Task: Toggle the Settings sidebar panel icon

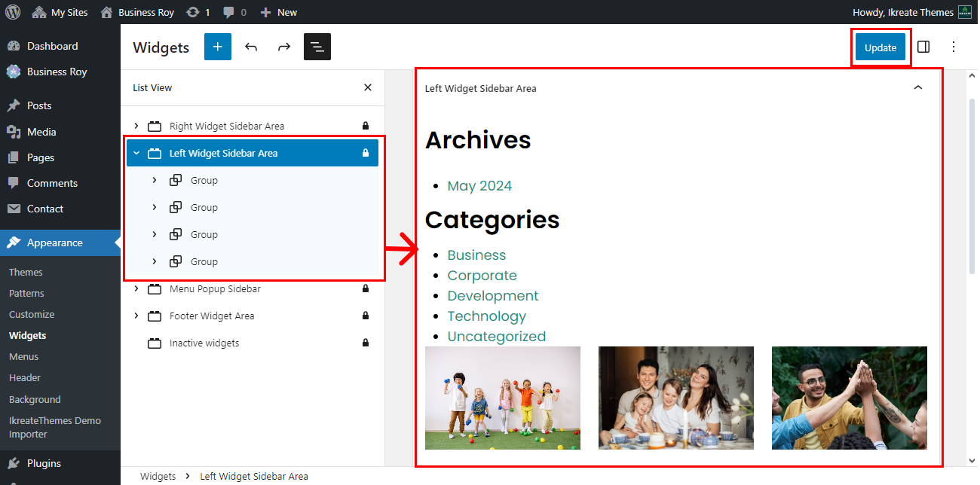Action: [x=923, y=47]
